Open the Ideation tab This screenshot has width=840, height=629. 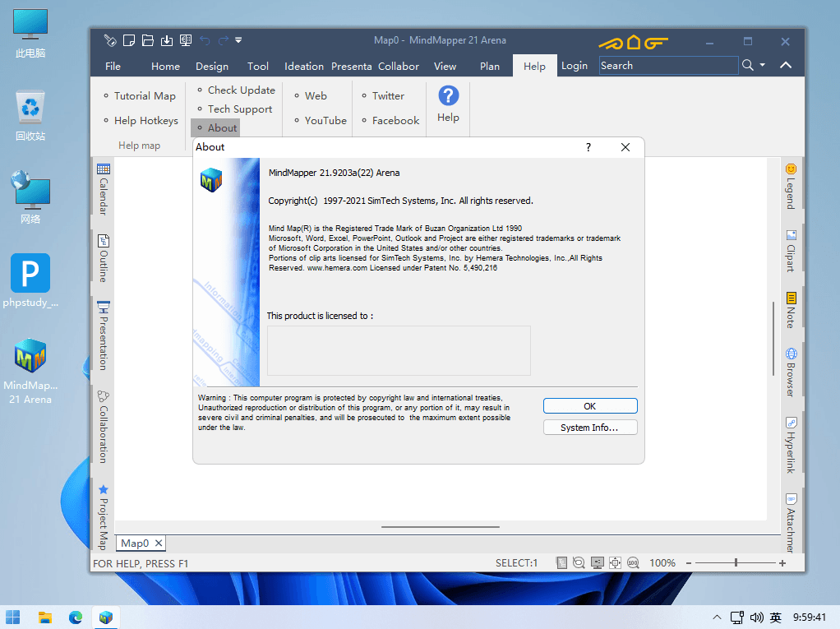pyautogui.click(x=304, y=66)
